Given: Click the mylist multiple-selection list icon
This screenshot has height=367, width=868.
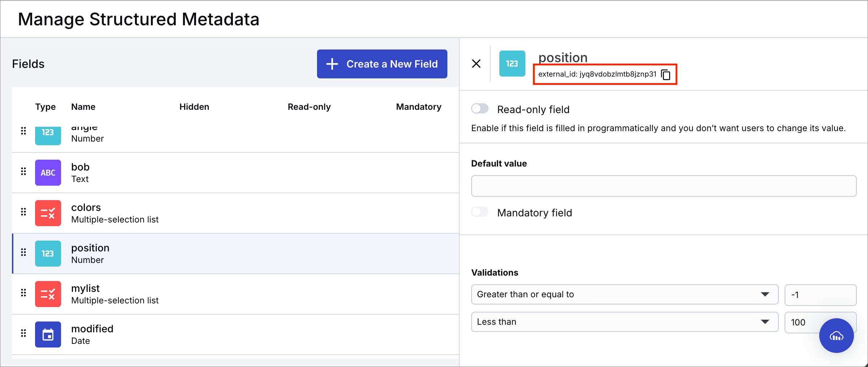Looking at the screenshot, I should coord(48,294).
